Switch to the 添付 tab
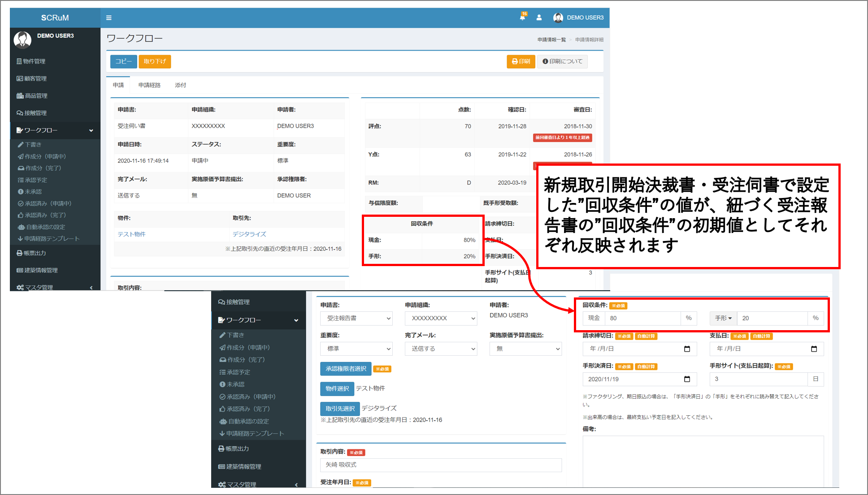The height and width of the screenshot is (495, 868). pyautogui.click(x=180, y=85)
